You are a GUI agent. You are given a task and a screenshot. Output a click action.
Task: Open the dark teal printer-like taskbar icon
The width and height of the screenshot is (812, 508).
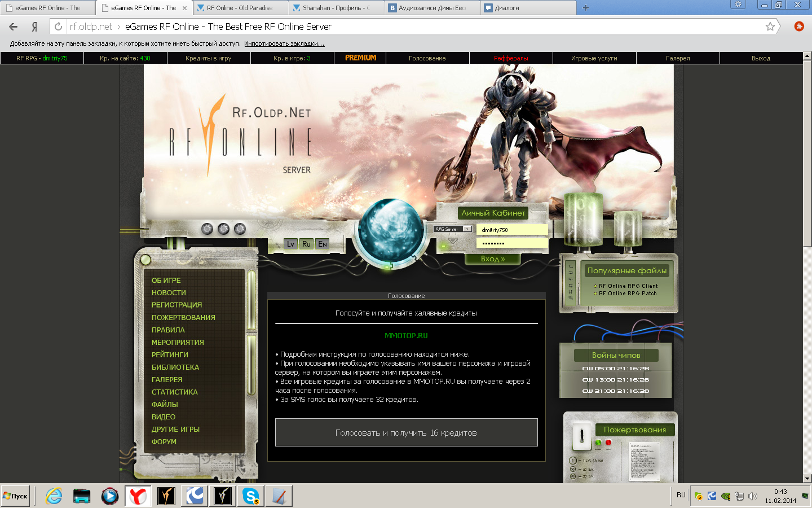(x=82, y=496)
